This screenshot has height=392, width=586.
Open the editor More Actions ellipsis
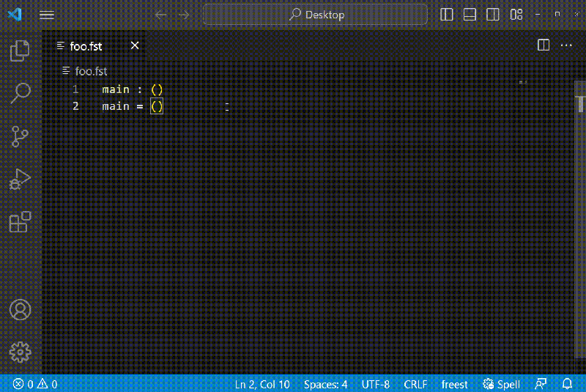point(566,45)
